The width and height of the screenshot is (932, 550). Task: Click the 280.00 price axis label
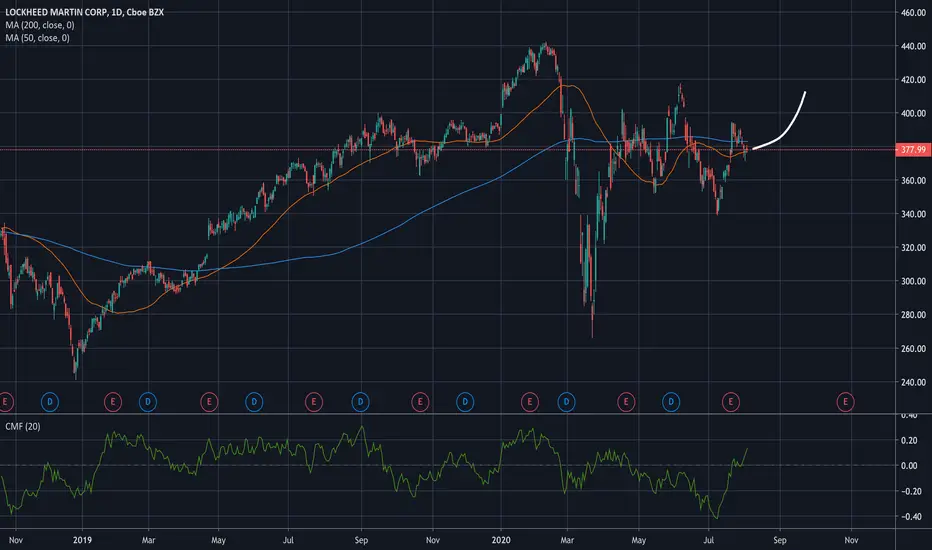click(x=914, y=315)
